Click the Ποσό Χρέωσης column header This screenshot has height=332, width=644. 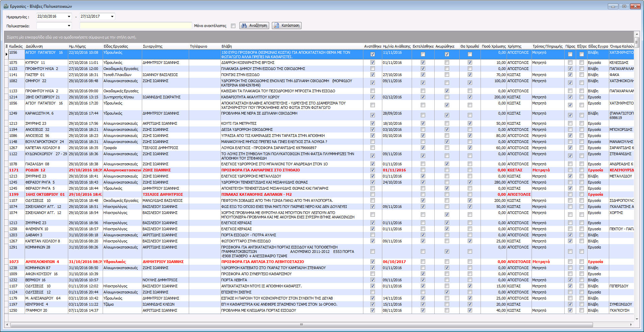pyautogui.click(x=493, y=46)
